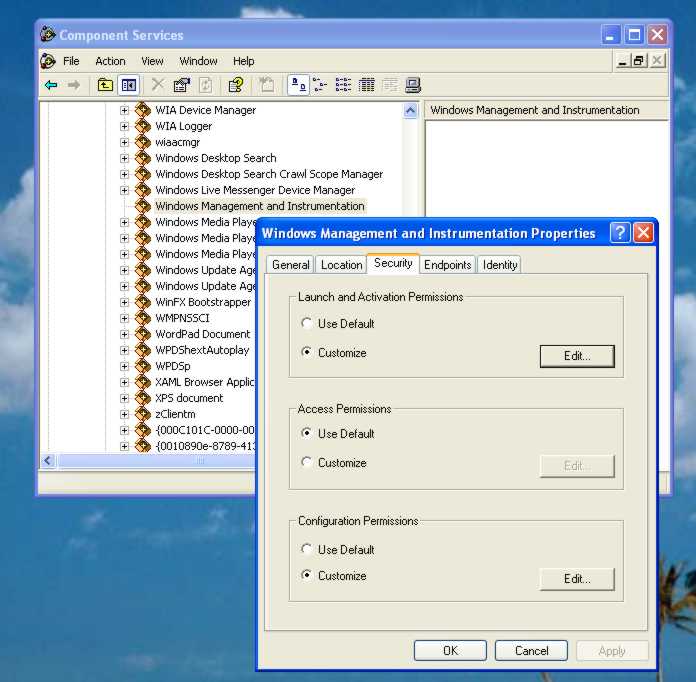Switch to Large Icons view

pos(298,85)
